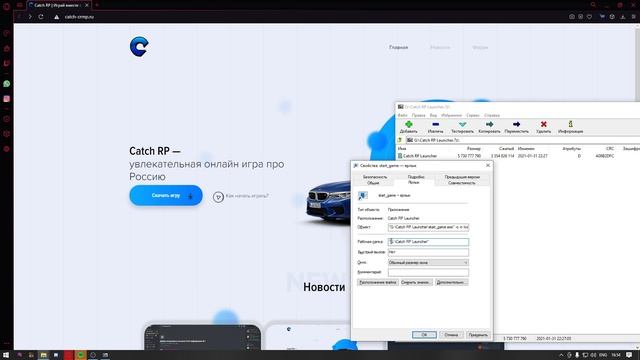Open the notification center in the system tray
This screenshot has width=640, height=360.
point(629,355)
